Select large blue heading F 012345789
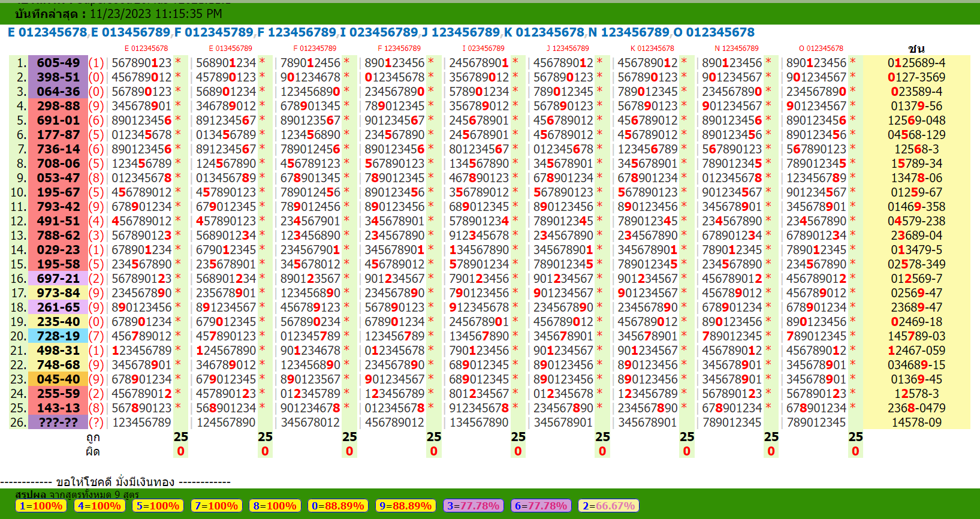Viewport: 980px width, 519px height. pyautogui.click(x=214, y=32)
